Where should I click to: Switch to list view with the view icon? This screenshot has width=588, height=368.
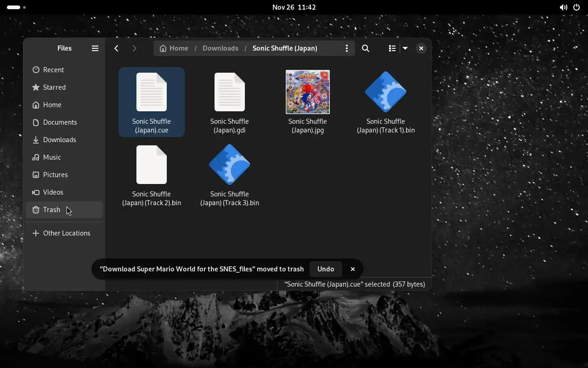tap(392, 48)
